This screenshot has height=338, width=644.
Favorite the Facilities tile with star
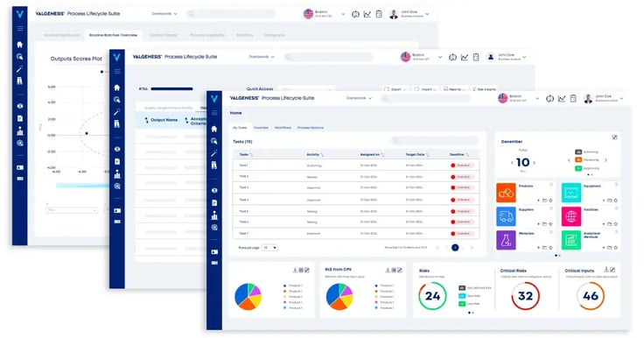[x=616, y=224]
